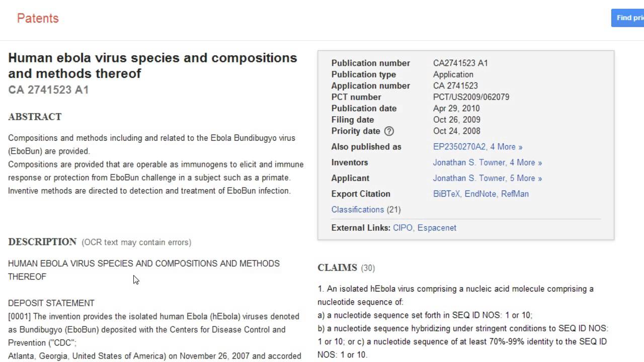Expand '4 More' in the Inventors row

coord(526,162)
